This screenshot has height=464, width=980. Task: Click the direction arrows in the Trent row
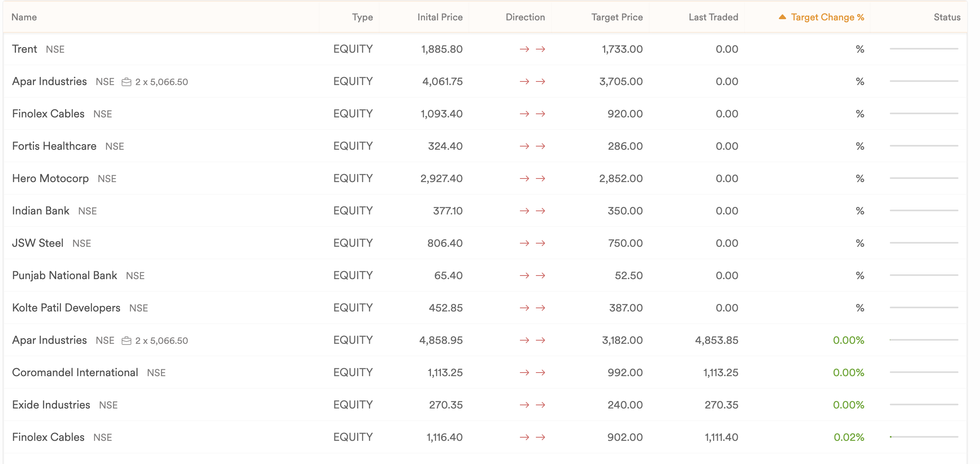532,49
